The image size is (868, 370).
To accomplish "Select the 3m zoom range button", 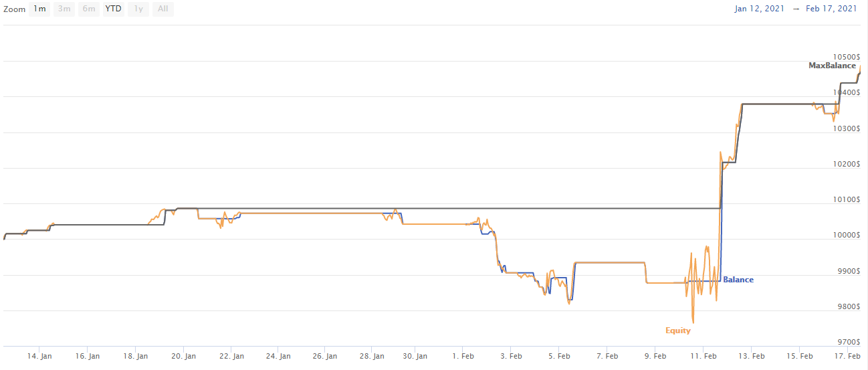I will point(64,9).
